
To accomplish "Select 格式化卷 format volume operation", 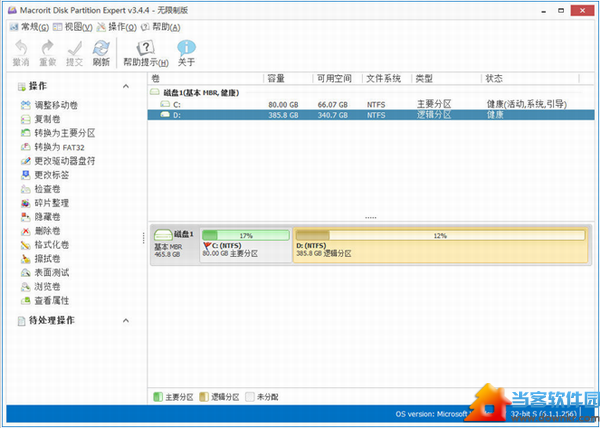I will click(45, 245).
